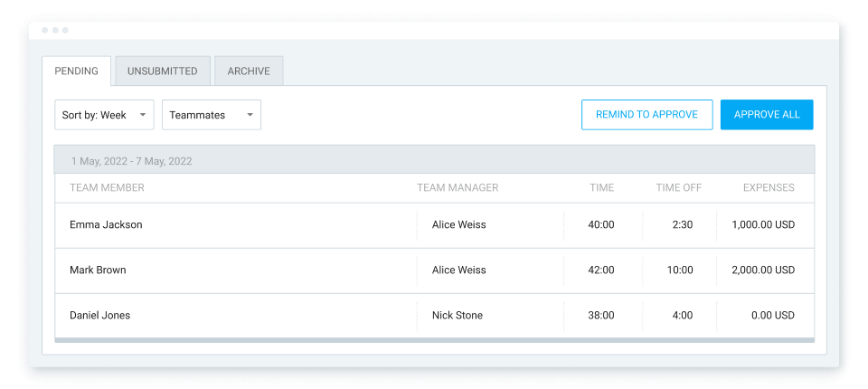Viewport: 868px width, 389px height.
Task: Click Nick Stone manager cell
Action: click(458, 316)
